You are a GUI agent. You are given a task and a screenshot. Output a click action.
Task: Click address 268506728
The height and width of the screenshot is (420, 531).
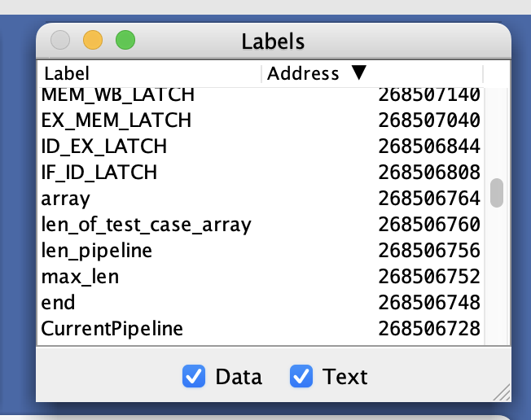(x=429, y=328)
